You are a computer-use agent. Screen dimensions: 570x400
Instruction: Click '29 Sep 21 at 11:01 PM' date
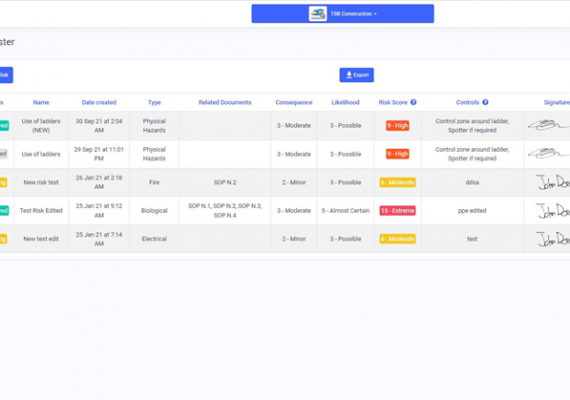(99, 154)
